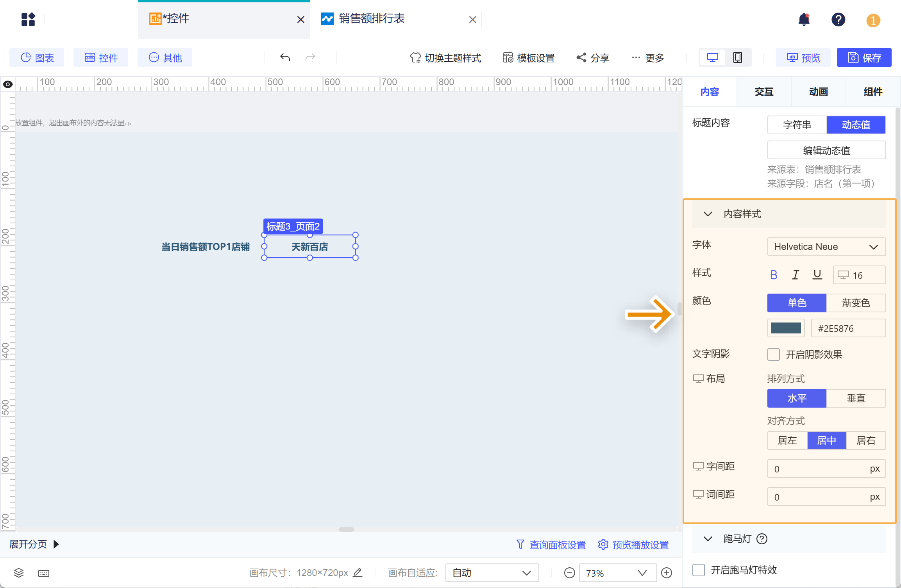This screenshot has height=588, width=901.
Task: Open the notifications bell
Action: click(x=804, y=20)
